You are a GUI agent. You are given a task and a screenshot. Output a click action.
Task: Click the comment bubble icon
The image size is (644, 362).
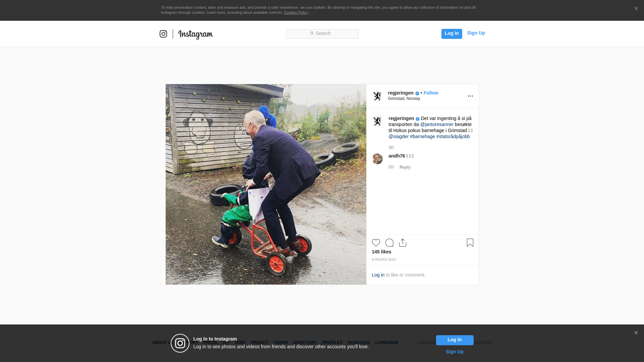pos(389,243)
